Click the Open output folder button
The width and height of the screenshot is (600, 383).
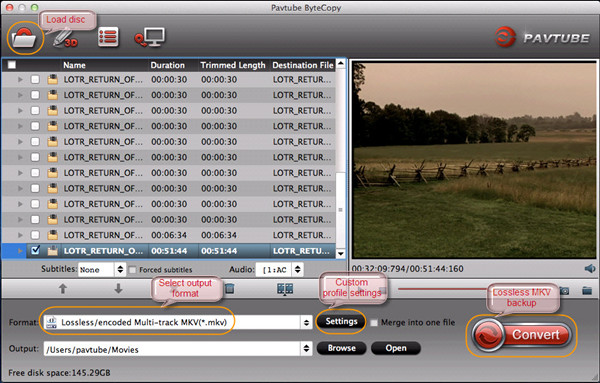pyautogui.click(x=396, y=348)
